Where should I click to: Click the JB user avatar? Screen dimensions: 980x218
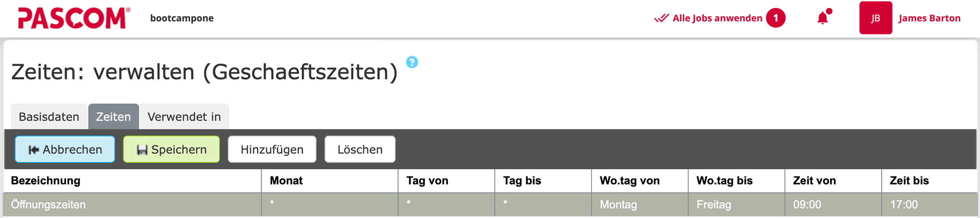[875, 18]
